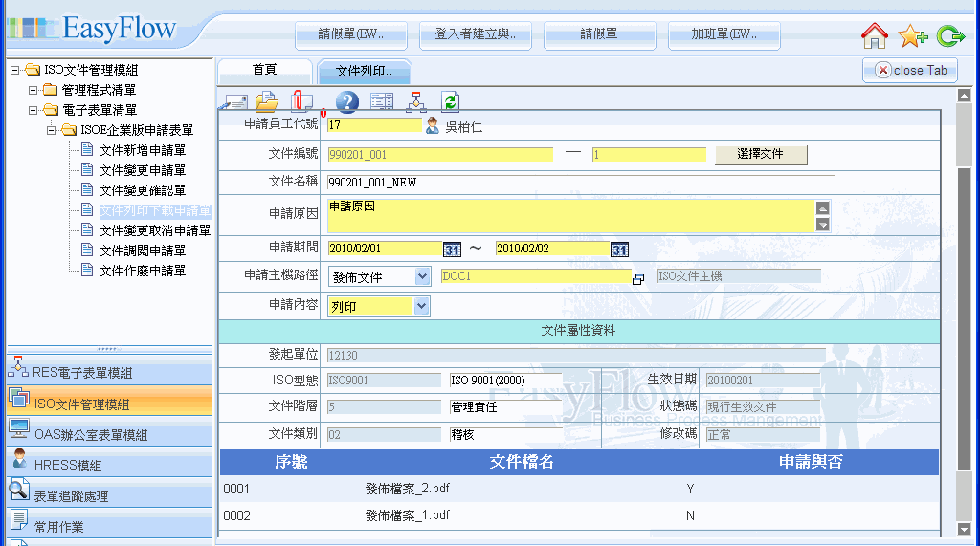The height and width of the screenshot is (546, 980).
Task: Open the start date calendar picker
Action: [453, 250]
